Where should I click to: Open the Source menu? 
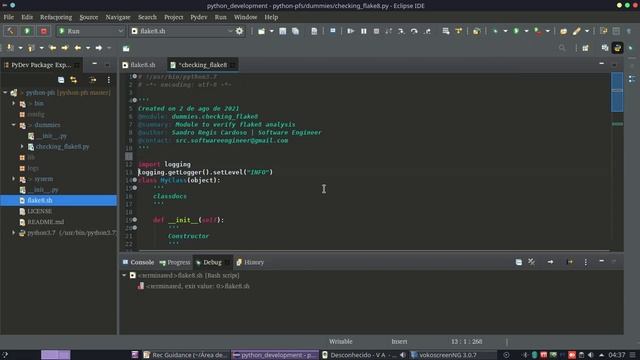pos(89,17)
